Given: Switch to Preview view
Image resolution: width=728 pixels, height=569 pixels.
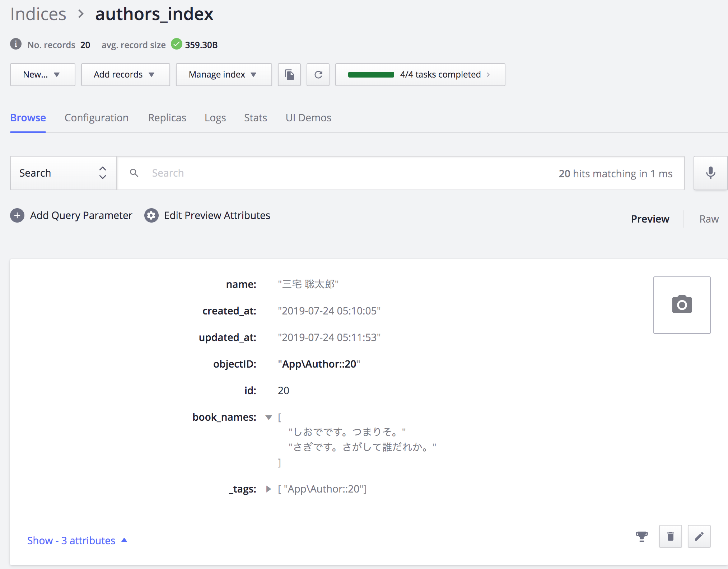Looking at the screenshot, I should (650, 219).
